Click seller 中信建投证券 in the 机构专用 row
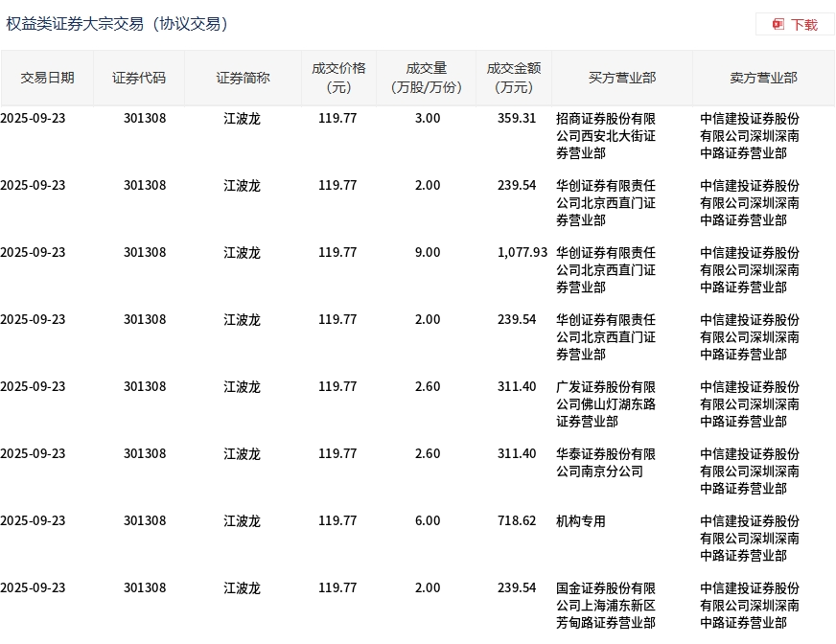Screen dimensions: 836x644 (750, 539)
